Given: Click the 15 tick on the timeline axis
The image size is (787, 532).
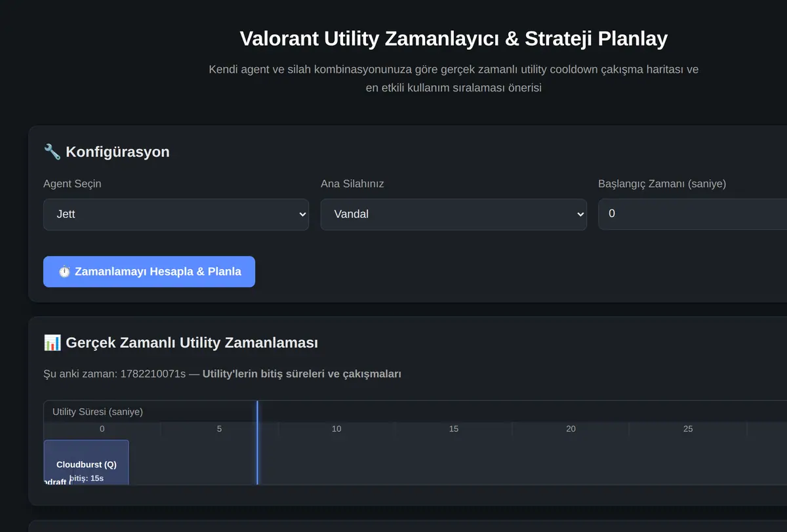Looking at the screenshot, I should click(x=454, y=429).
